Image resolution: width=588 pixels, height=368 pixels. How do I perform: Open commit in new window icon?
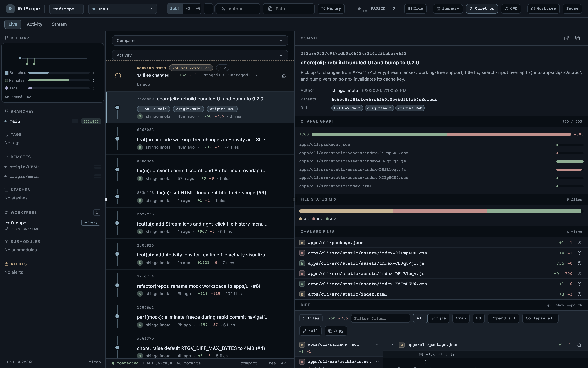pyautogui.click(x=566, y=38)
